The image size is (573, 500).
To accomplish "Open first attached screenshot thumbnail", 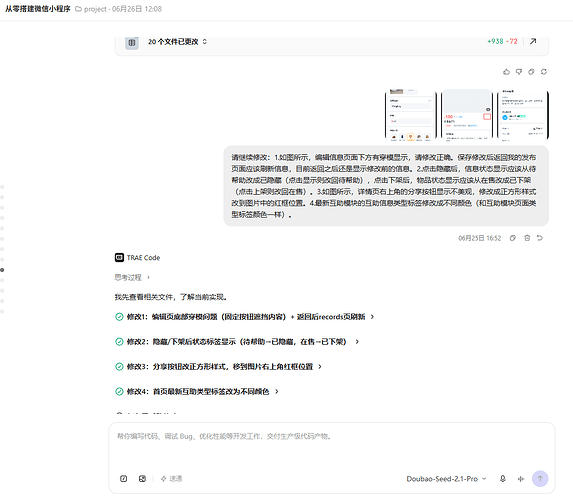I will click(x=410, y=114).
